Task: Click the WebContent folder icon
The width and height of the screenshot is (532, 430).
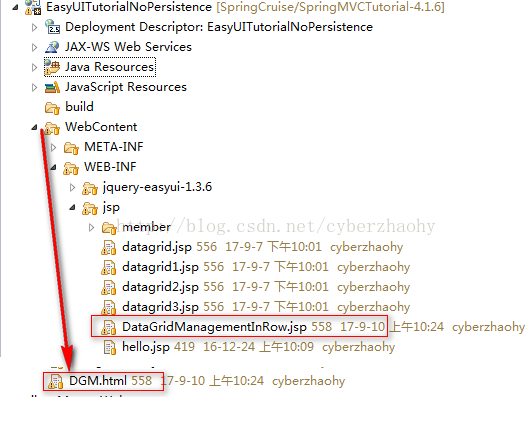Action: click(52, 128)
